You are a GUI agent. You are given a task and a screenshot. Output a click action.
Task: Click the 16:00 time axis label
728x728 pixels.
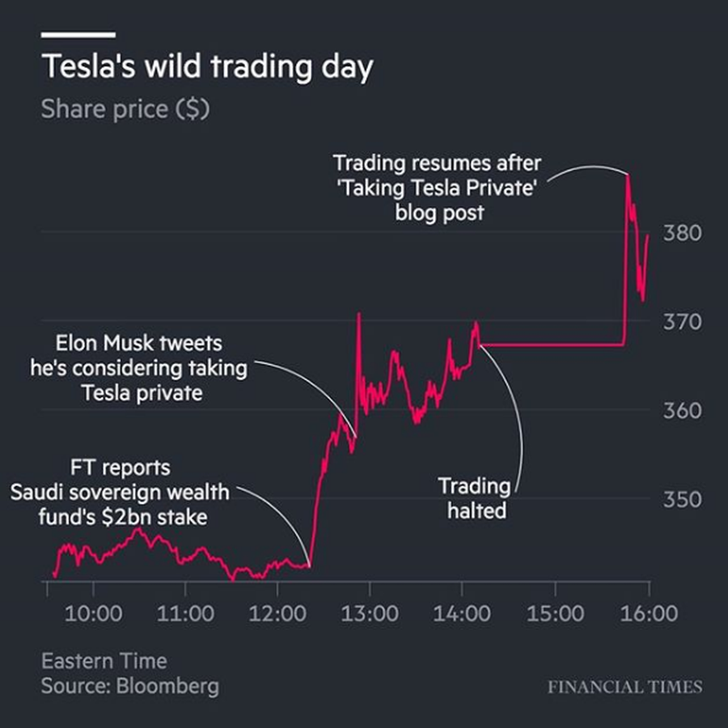(x=649, y=613)
